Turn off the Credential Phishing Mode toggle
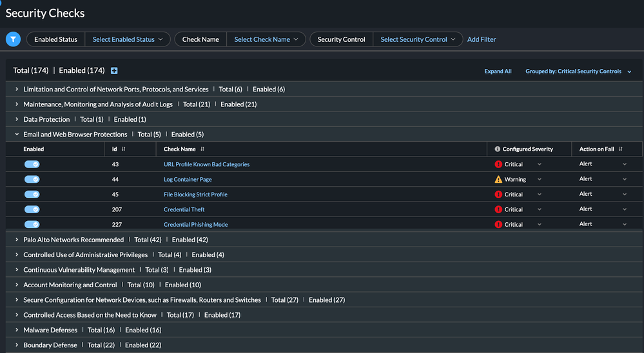Image resolution: width=644 pixels, height=353 pixels. [x=32, y=225]
